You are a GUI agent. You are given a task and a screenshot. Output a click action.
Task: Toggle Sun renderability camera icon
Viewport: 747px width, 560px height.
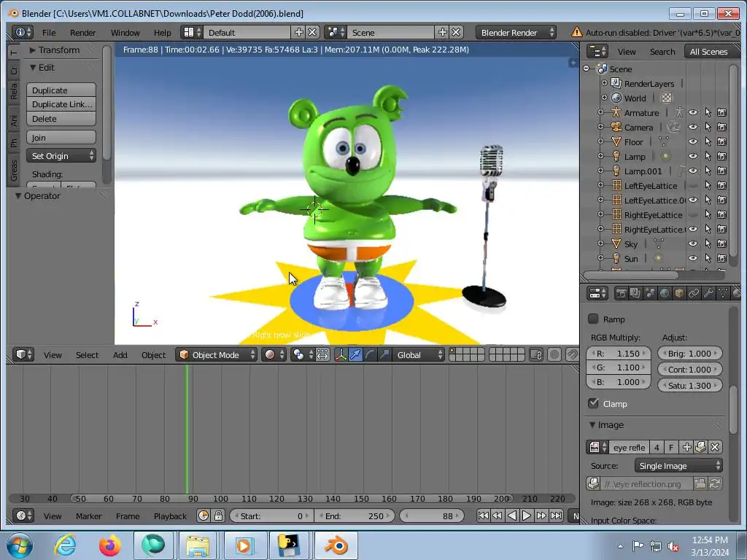coord(721,258)
